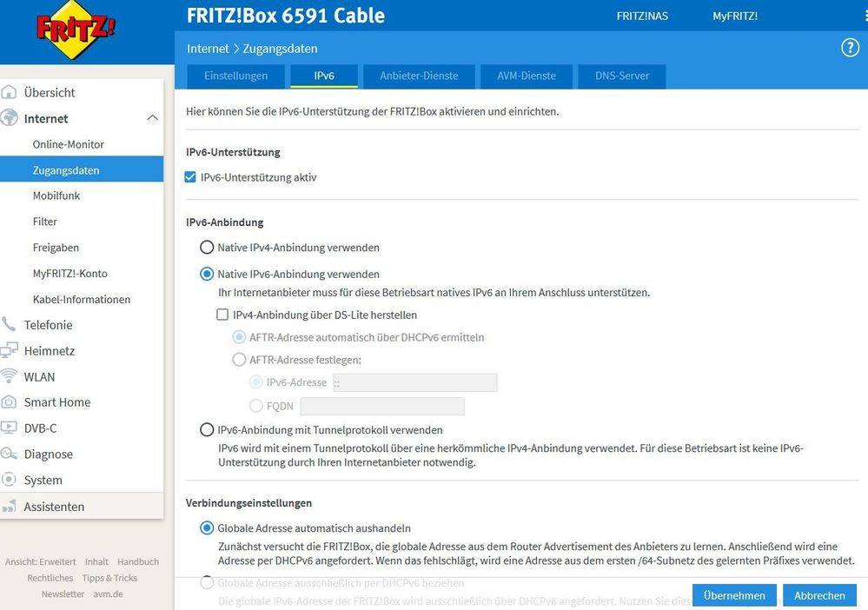868x610 pixels.
Task: Toggle IPv6-Unterstützung aktiv checkbox
Action: (191, 177)
